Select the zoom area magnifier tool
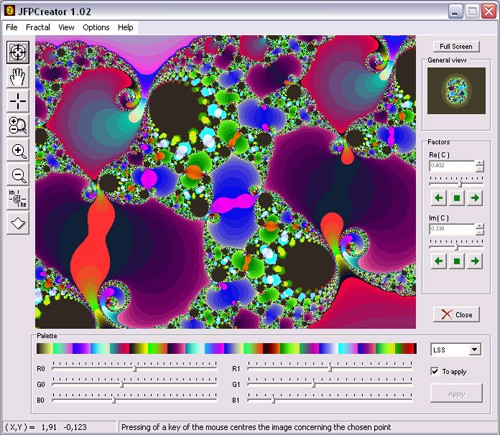This screenshot has height=435, width=500. [x=18, y=126]
